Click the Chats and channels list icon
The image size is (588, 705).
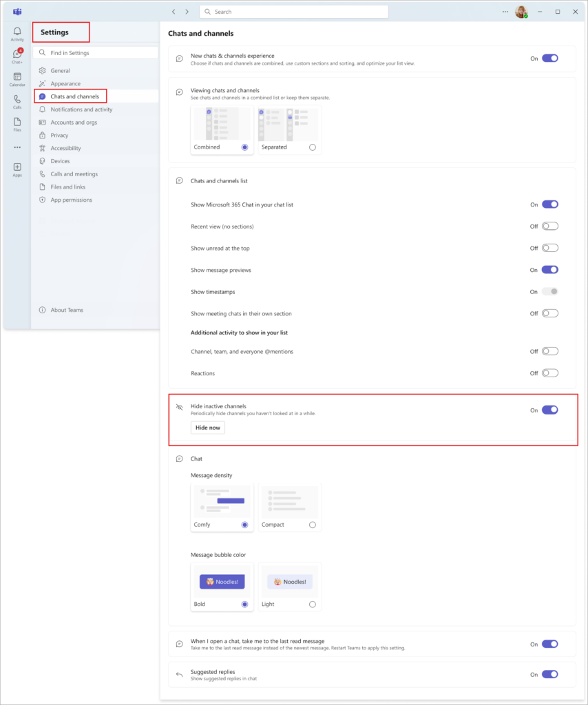coord(180,181)
